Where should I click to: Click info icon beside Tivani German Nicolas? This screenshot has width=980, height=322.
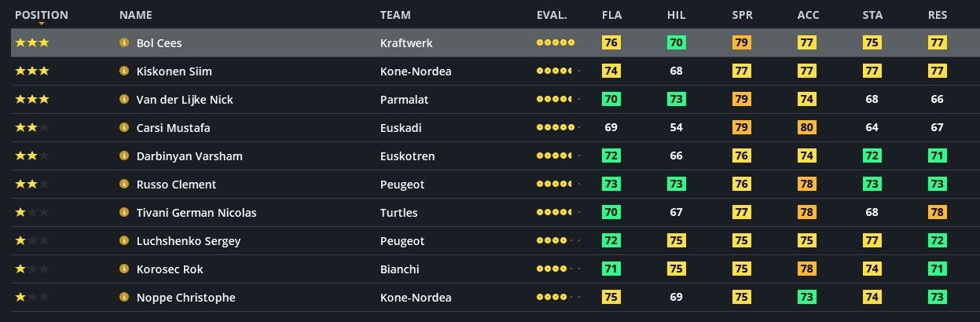123,213
